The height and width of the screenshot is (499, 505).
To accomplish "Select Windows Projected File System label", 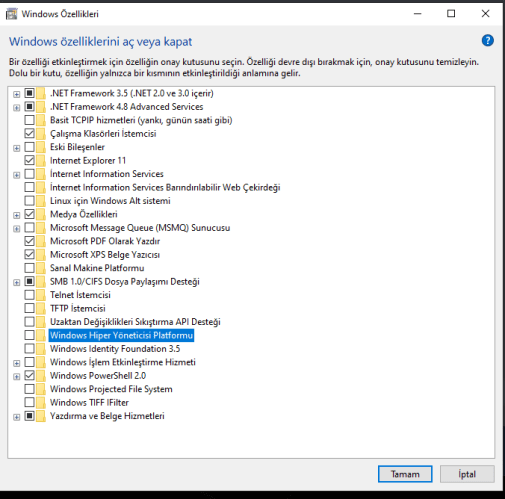I will [111, 389].
